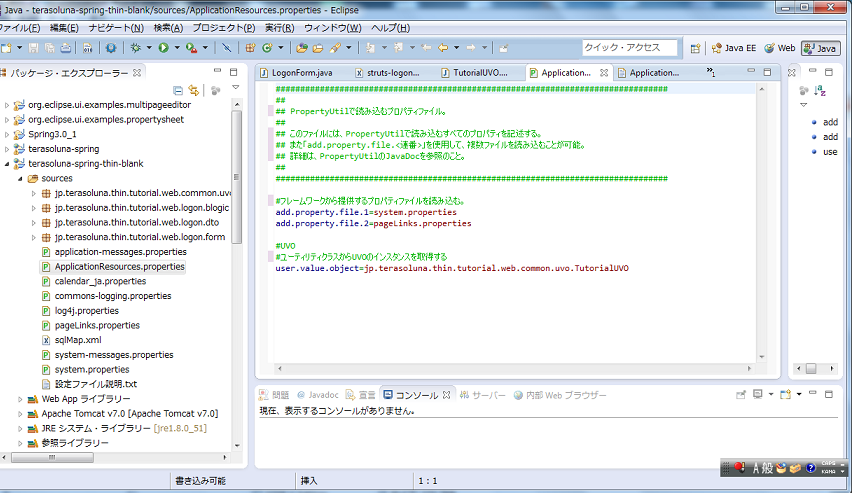Switch to the Javadoc view tab

point(317,395)
